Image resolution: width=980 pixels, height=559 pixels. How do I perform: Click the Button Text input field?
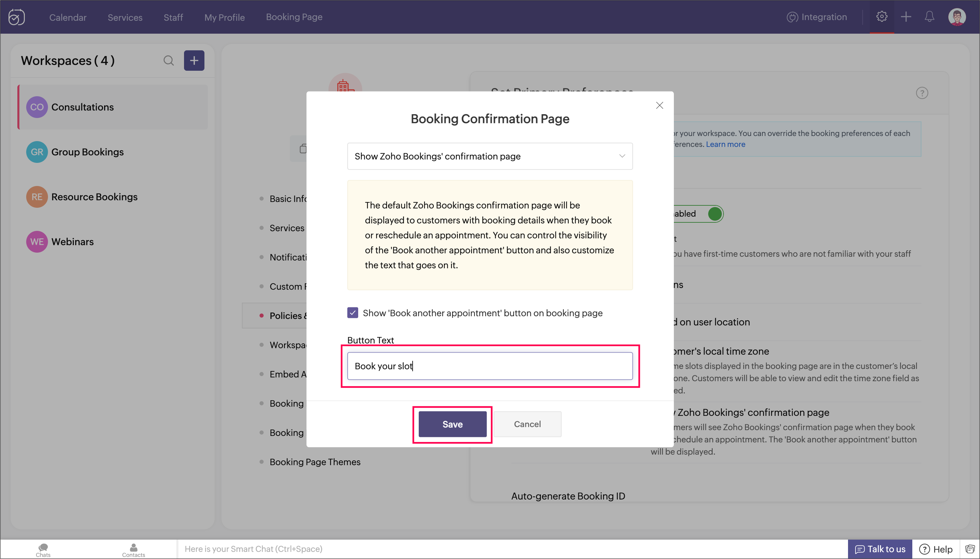(489, 366)
